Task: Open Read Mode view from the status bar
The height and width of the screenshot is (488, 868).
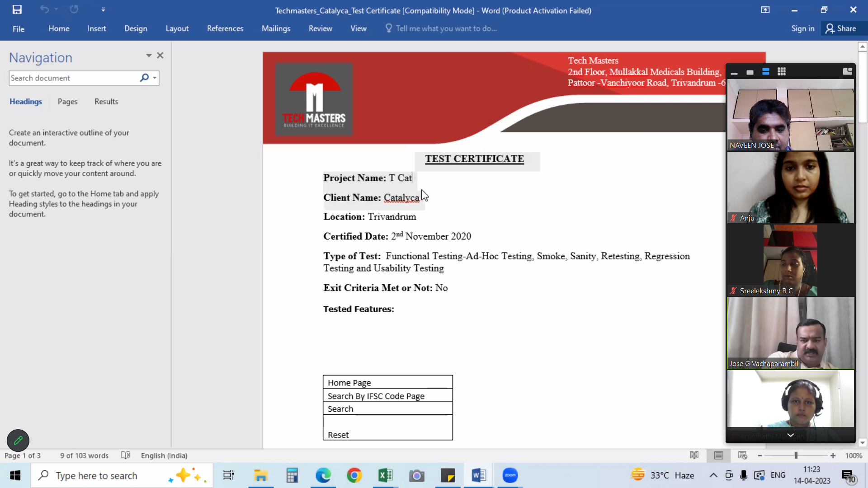Action: pyautogui.click(x=694, y=455)
